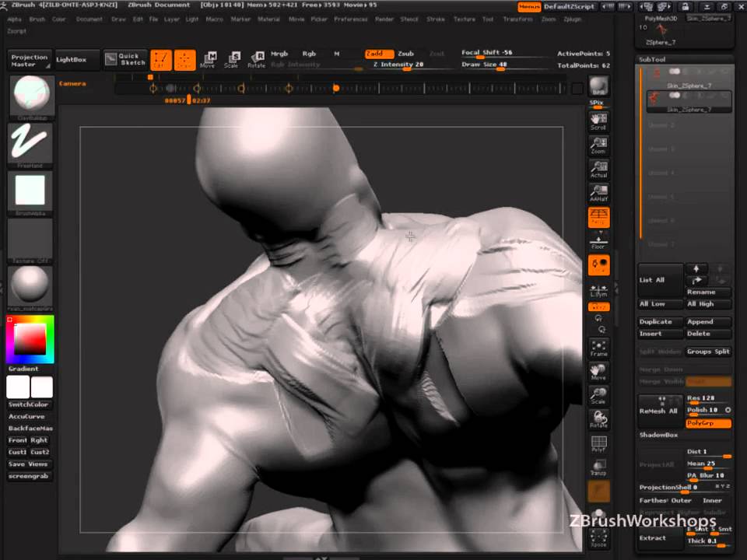Click the screengrab button
Screen dimensions: 747x560
(x=29, y=476)
